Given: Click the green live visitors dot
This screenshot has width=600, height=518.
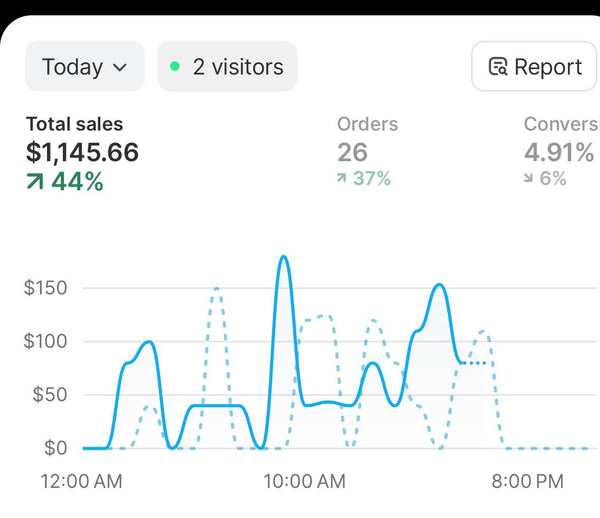Looking at the screenshot, I should click(x=175, y=67).
